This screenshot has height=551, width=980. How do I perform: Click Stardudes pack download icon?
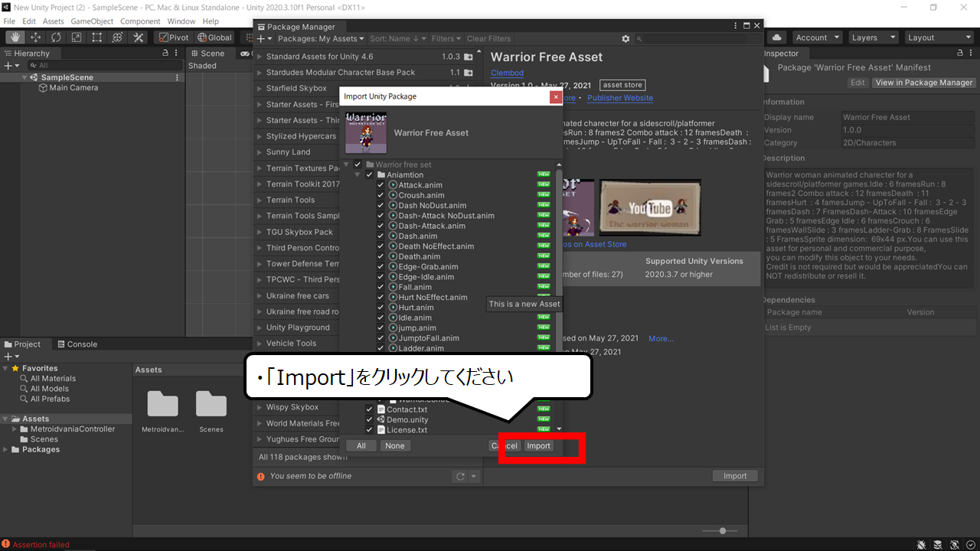[468, 73]
